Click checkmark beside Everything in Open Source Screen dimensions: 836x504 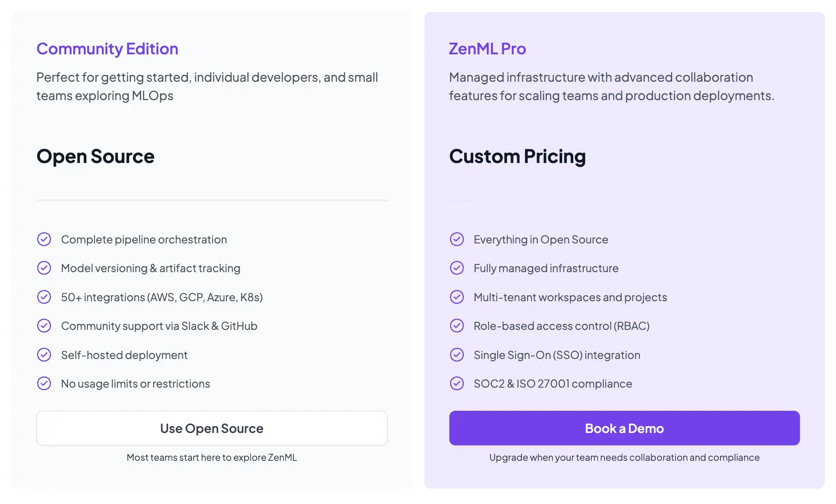[457, 239]
